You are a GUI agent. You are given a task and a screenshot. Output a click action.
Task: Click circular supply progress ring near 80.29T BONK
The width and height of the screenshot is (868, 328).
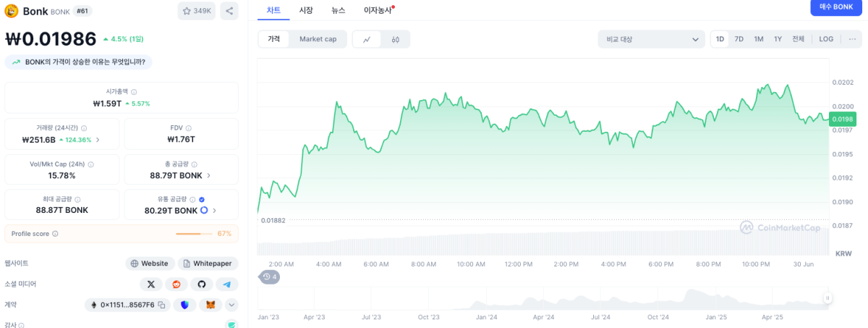click(x=204, y=210)
